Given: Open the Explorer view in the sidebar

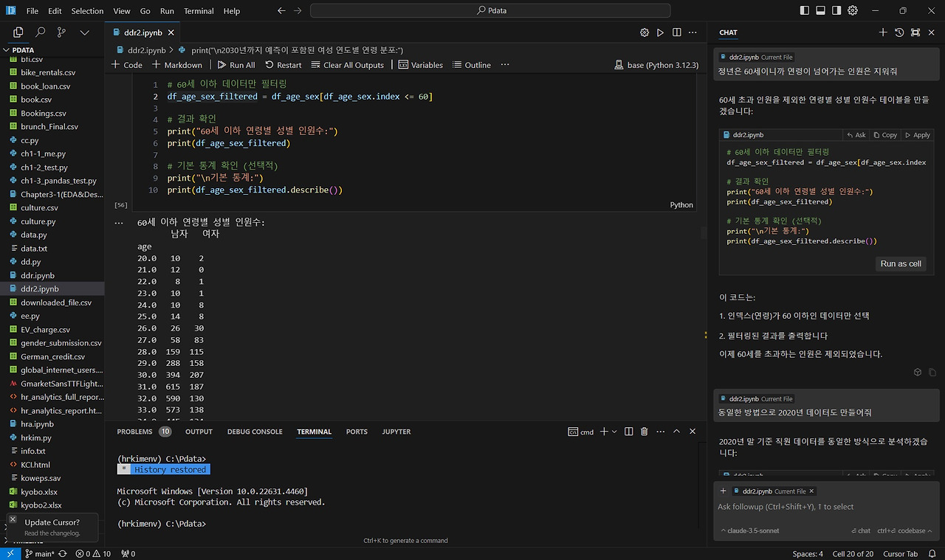Looking at the screenshot, I should tap(18, 32).
